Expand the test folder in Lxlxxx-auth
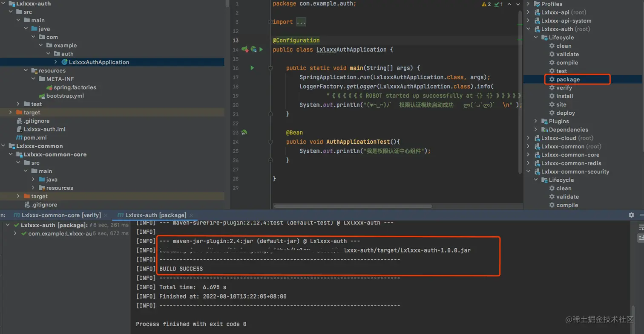This screenshot has height=334, width=644. point(18,104)
